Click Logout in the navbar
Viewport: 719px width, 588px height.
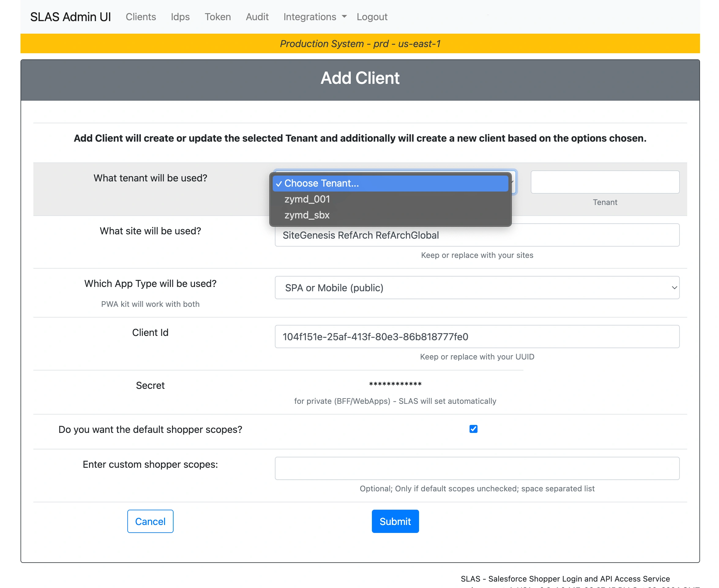pos(372,17)
